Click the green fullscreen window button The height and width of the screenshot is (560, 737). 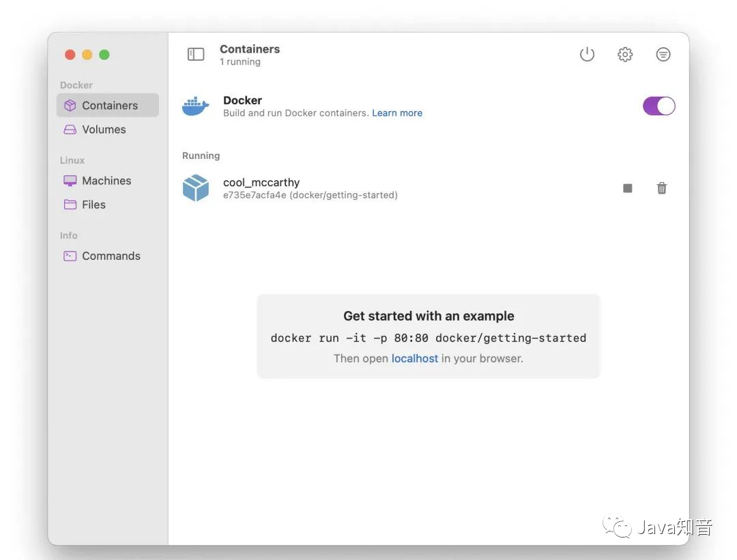pyautogui.click(x=104, y=55)
